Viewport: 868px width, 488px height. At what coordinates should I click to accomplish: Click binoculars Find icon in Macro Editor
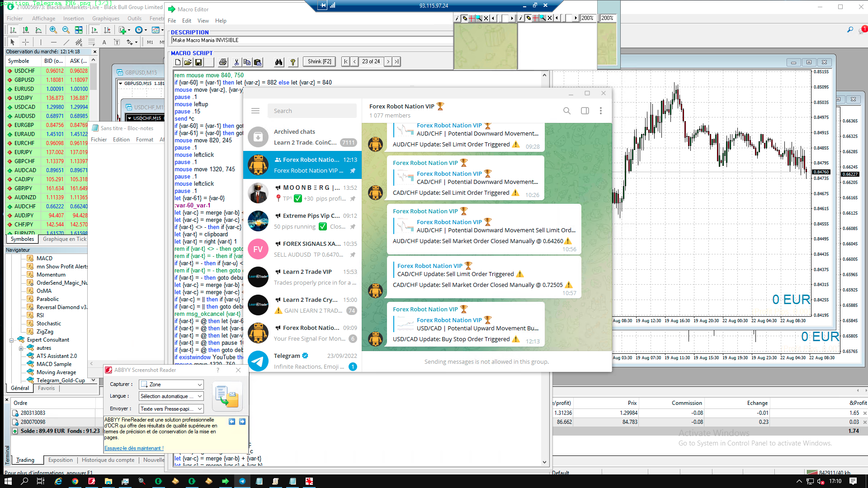coord(279,62)
